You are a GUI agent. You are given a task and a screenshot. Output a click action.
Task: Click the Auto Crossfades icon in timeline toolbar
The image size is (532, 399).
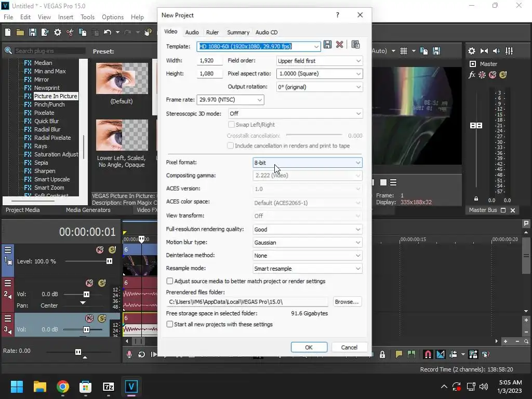[x=441, y=354]
